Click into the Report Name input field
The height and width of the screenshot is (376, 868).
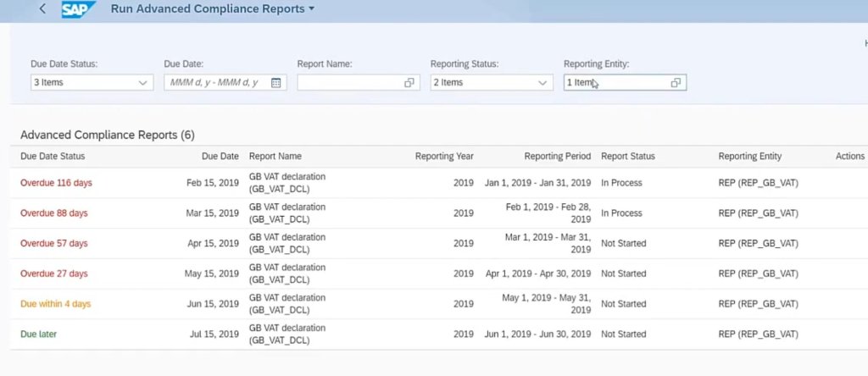coord(349,83)
